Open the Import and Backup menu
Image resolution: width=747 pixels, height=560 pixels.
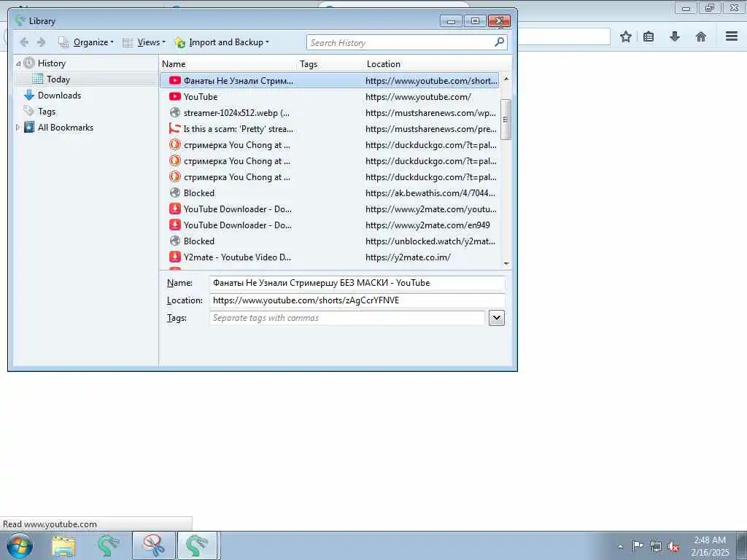click(222, 42)
